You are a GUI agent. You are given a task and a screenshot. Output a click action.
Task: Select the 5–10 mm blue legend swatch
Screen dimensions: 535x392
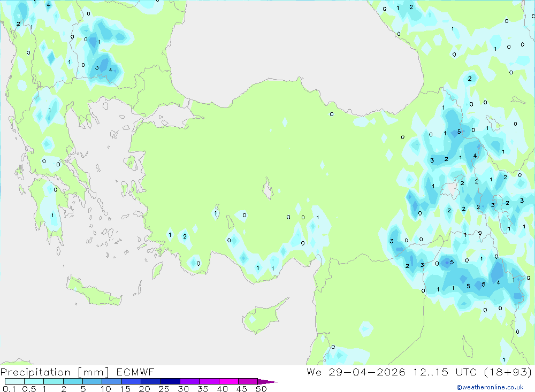93,381
